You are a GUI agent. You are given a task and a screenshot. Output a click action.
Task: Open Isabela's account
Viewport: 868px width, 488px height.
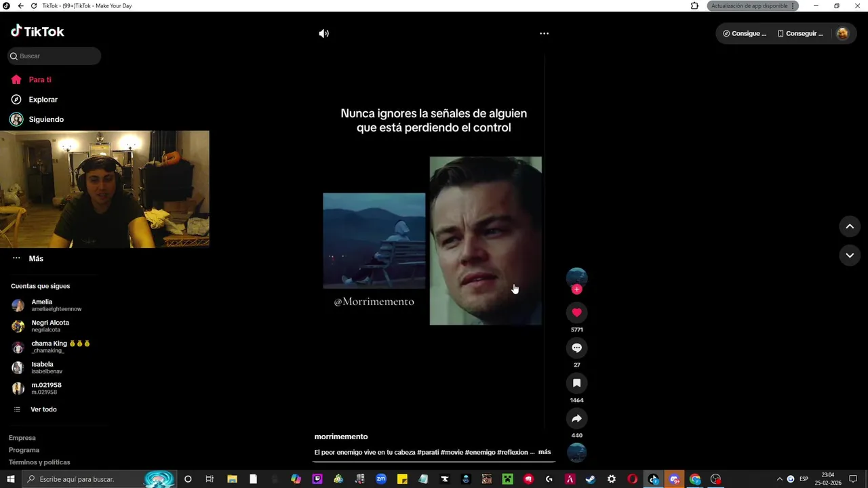[47, 367]
